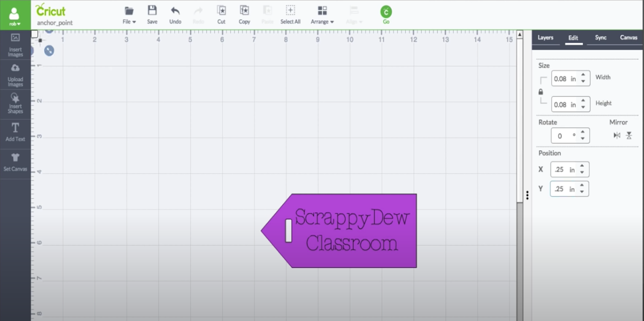Click the Width size input field

coord(565,79)
